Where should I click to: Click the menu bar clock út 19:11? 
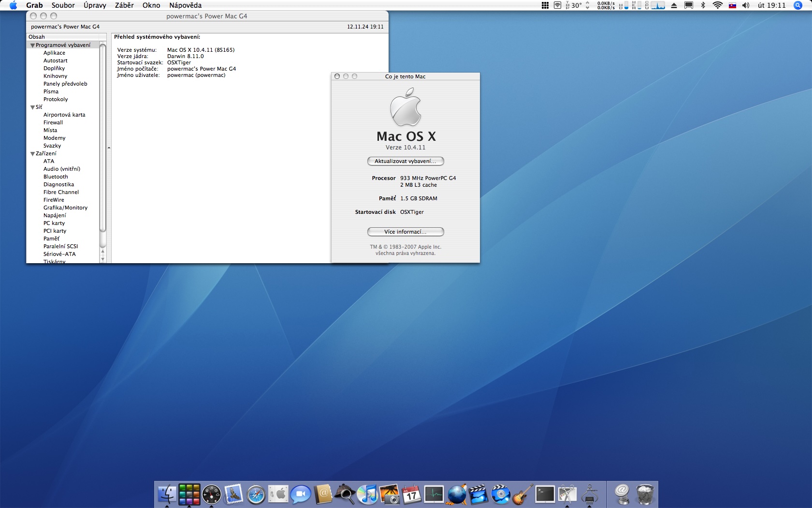click(772, 5)
